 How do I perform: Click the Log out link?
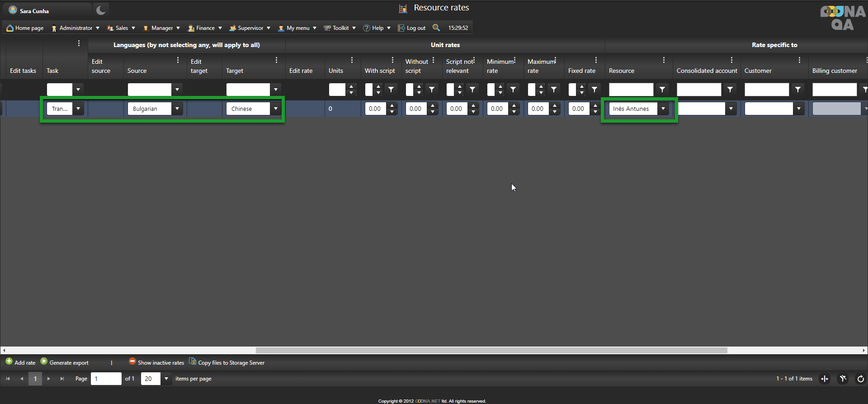pyautogui.click(x=412, y=28)
